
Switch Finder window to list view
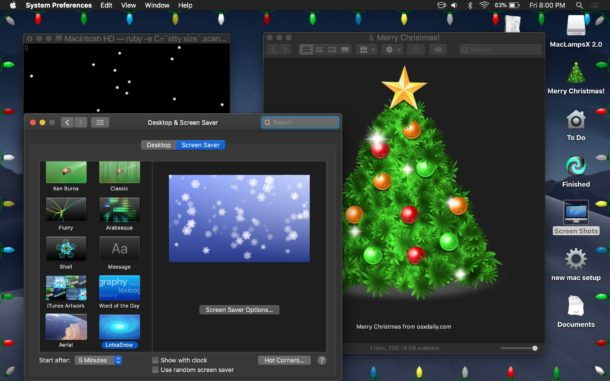click(319, 50)
